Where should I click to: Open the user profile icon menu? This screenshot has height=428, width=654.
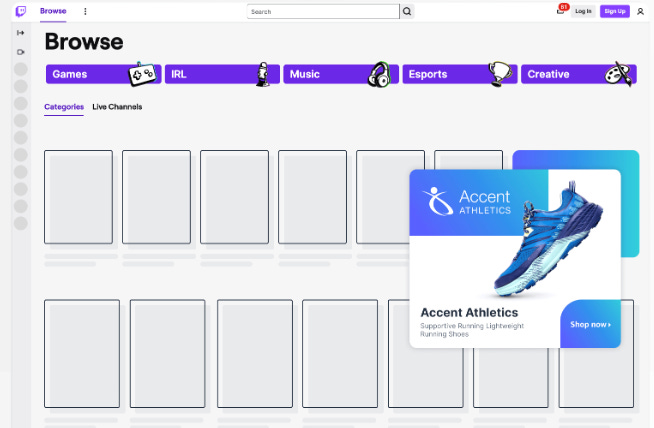pyautogui.click(x=640, y=12)
